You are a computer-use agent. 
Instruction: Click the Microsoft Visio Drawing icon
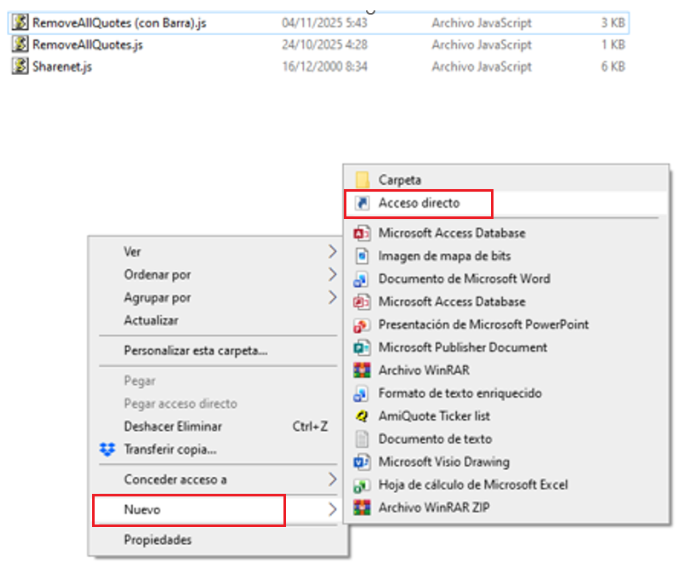coord(362,462)
